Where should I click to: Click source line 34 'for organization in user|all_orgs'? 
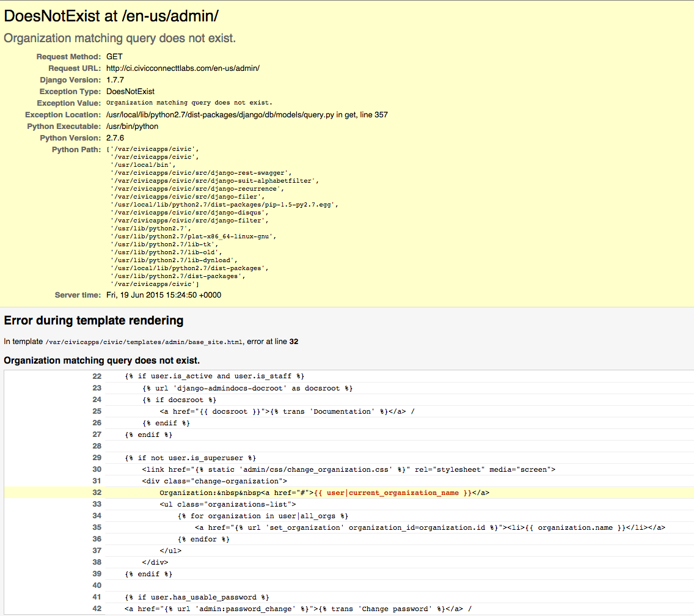(x=263, y=516)
